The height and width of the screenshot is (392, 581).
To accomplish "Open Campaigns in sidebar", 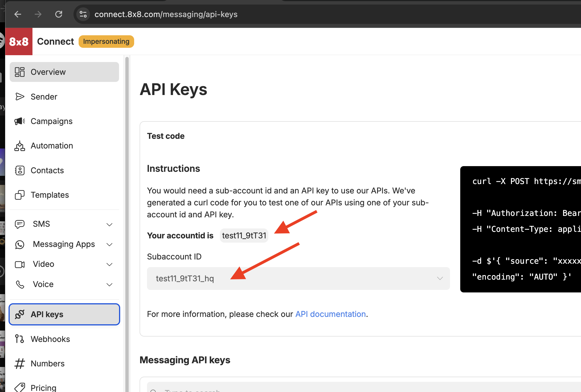I will click(x=64, y=121).
